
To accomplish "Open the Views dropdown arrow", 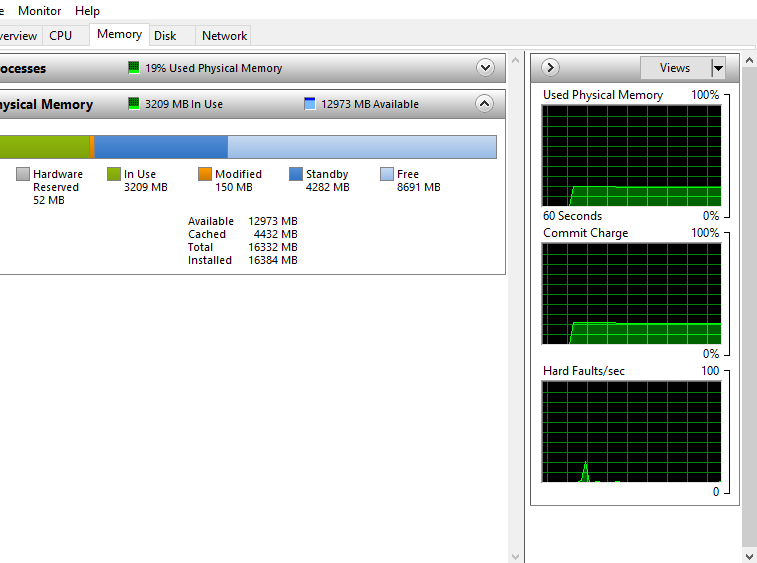I will point(717,68).
